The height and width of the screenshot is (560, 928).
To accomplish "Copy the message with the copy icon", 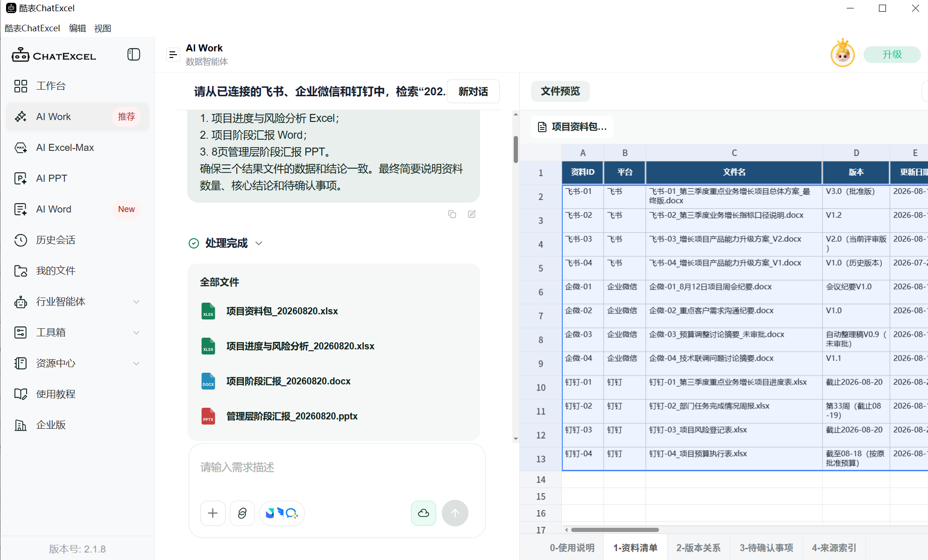I will pyautogui.click(x=452, y=214).
